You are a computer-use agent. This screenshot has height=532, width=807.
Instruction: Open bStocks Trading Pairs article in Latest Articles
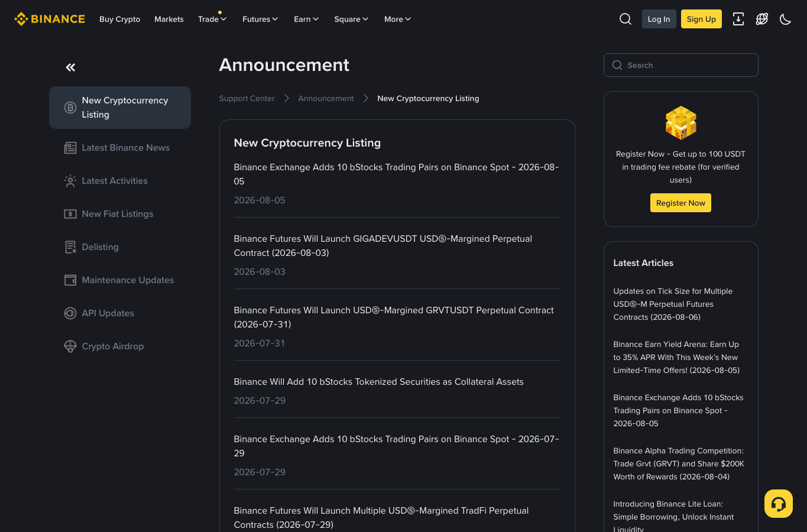tap(678, 411)
